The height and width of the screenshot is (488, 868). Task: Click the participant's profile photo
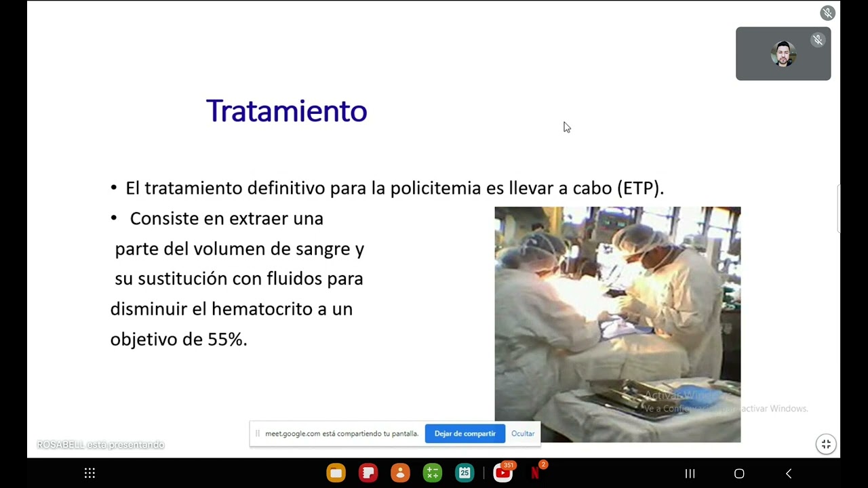783,54
